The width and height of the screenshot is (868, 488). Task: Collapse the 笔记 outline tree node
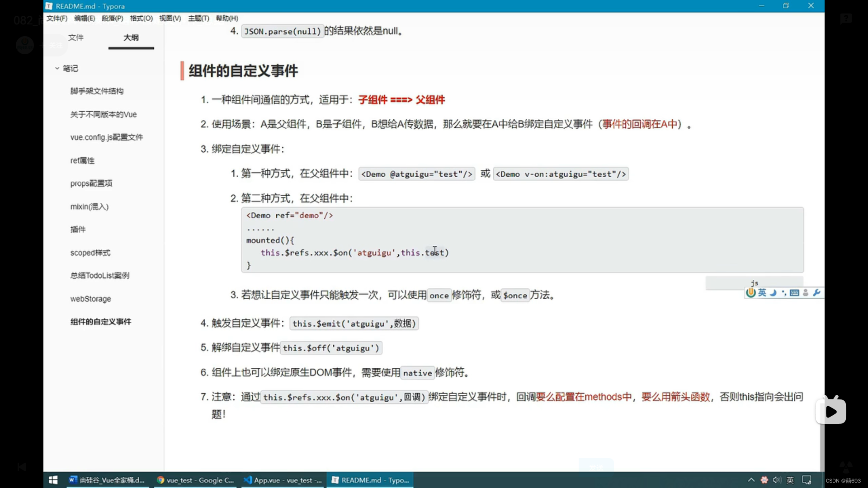[x=57, y=68]
